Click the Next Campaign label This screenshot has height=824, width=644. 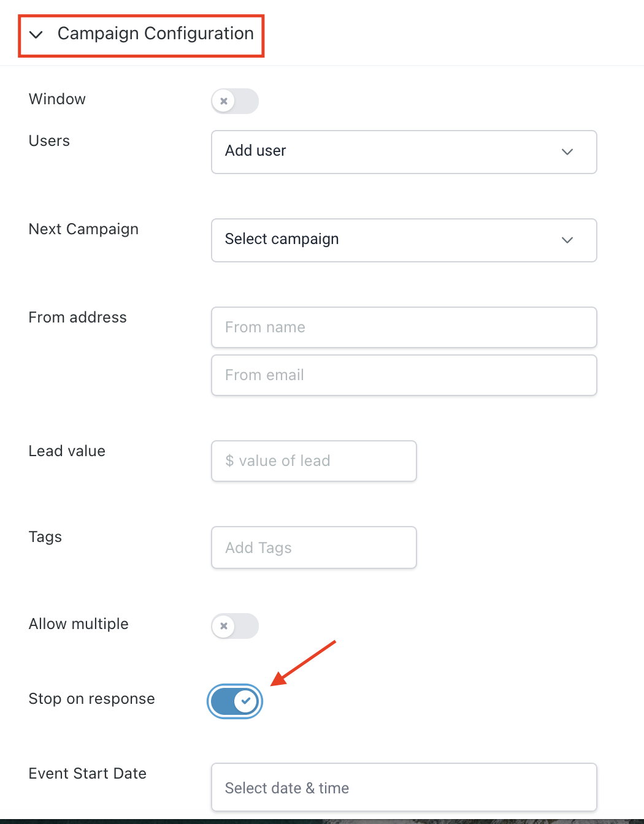(x=83, y=229)
